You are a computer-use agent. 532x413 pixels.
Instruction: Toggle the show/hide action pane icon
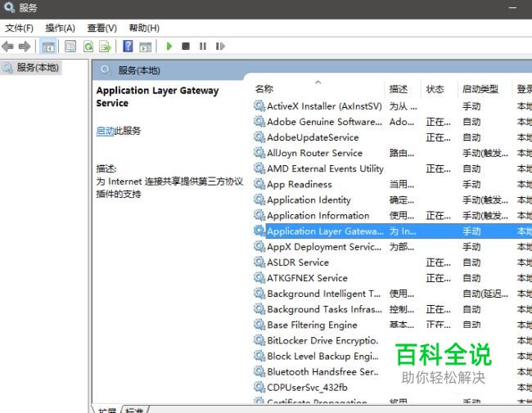click(145, 47)
